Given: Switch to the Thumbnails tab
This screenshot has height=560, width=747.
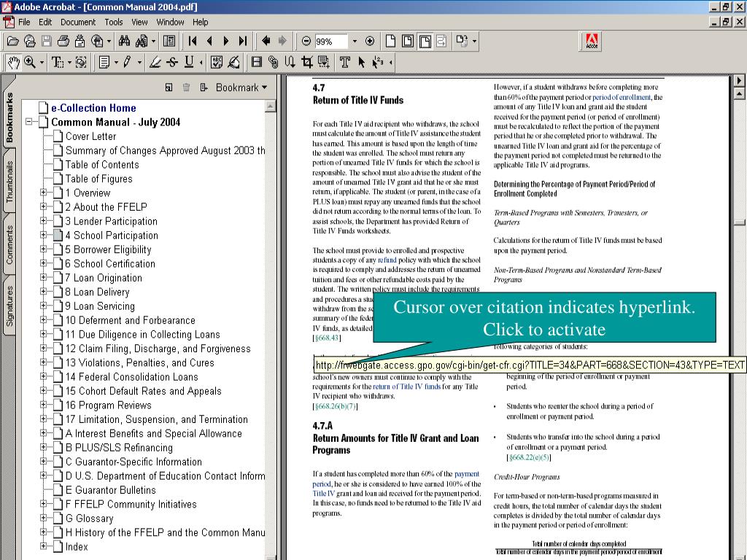Looking at the screenshot, I should pos(9,182).
